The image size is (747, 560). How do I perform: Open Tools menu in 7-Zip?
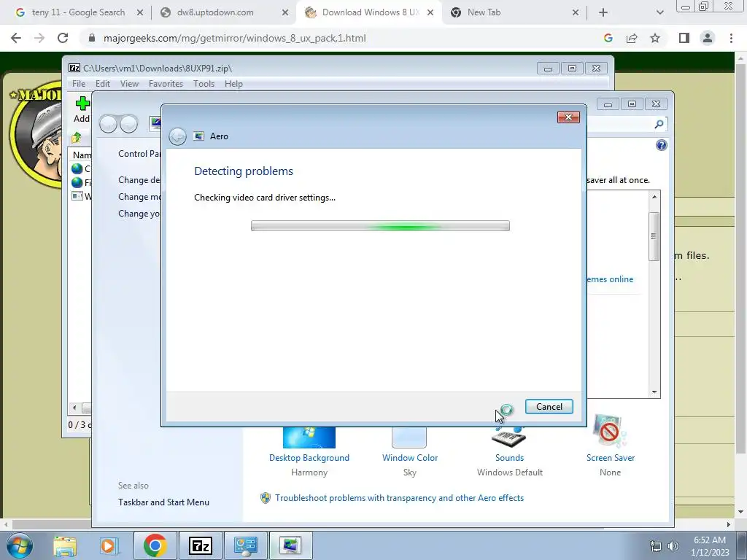pyautogui.click(x=204, y=84)
